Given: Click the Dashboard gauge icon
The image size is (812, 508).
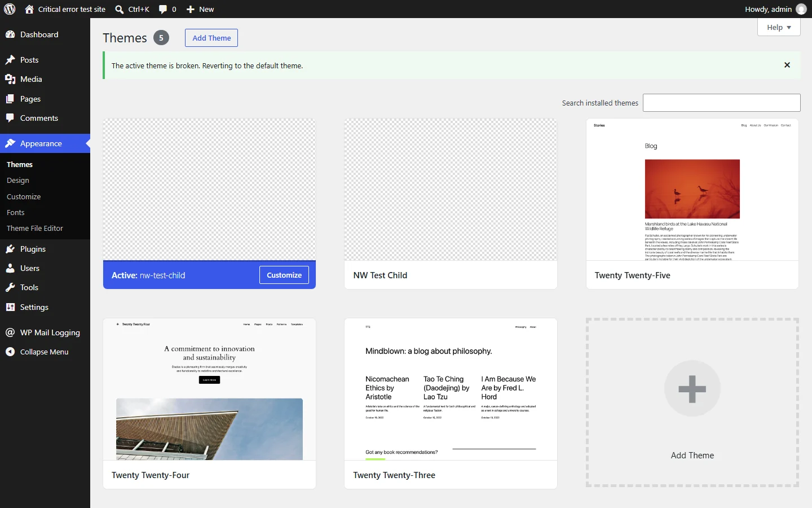Looking at the screenshot, I should tap(10, 34).
